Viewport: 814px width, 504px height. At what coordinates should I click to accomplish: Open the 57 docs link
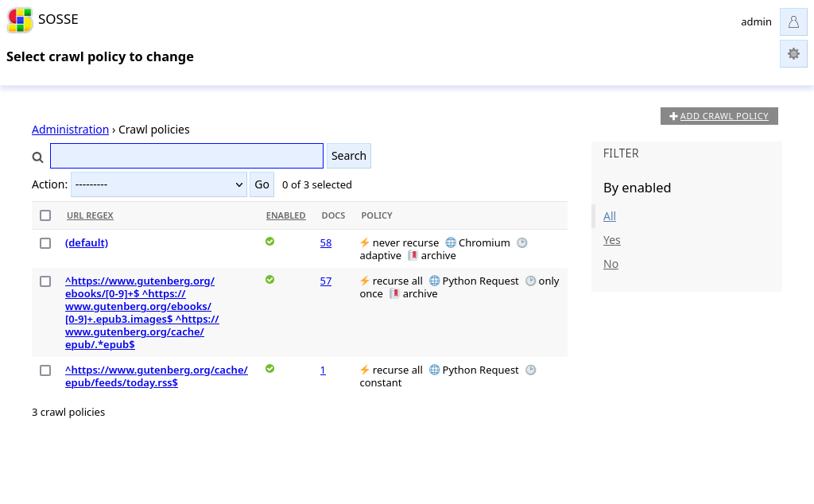point(325,281)
